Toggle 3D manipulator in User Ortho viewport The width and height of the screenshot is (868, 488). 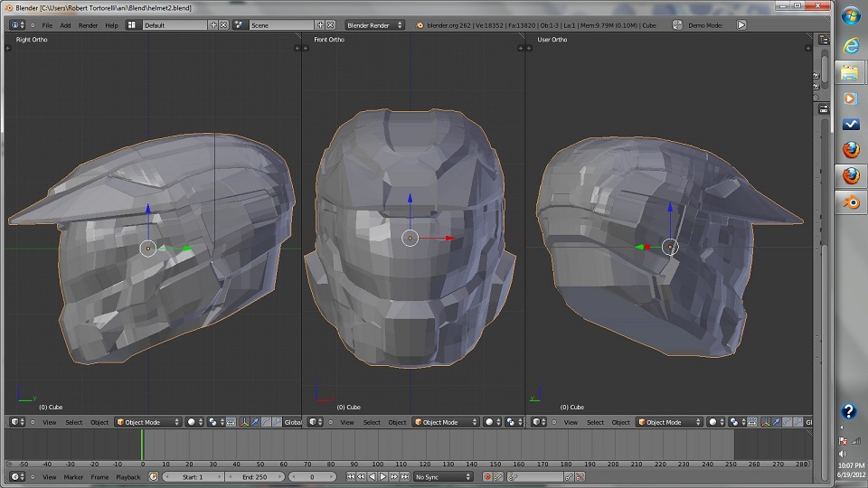pyautogui.click(x=766, y=422)
